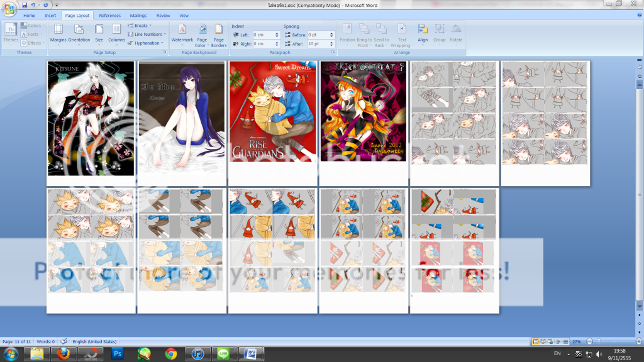This screenshot has height=362, width=644.
Task: Select the Trick or Treat Halloween page
Action: click(x=364, y=123)
